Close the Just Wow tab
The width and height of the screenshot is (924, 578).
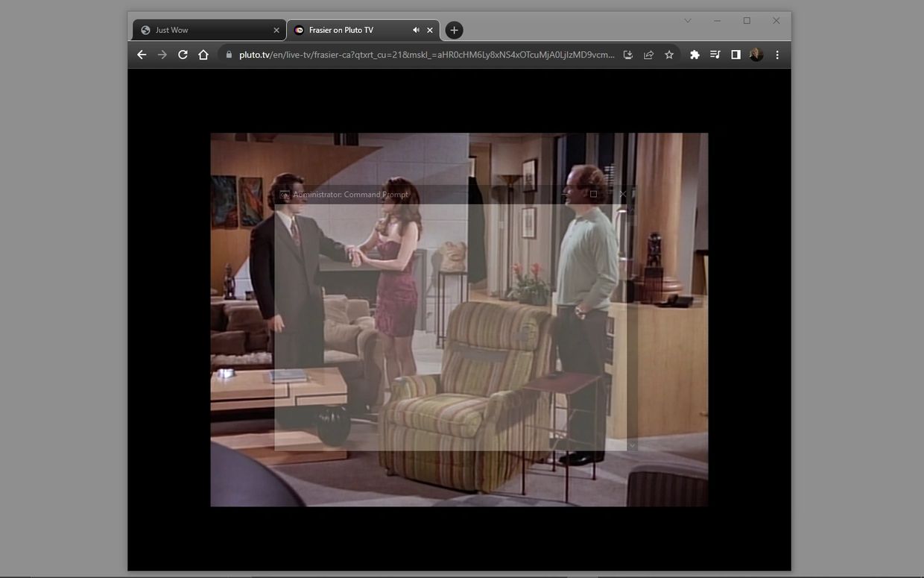point(276,30)
